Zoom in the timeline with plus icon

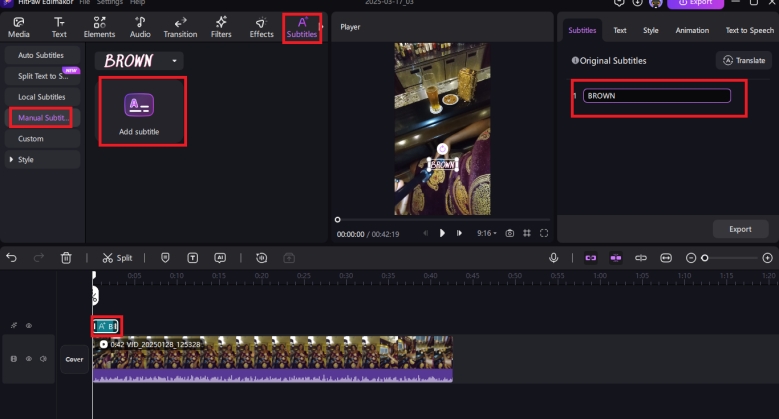click(x=767, y=257)
